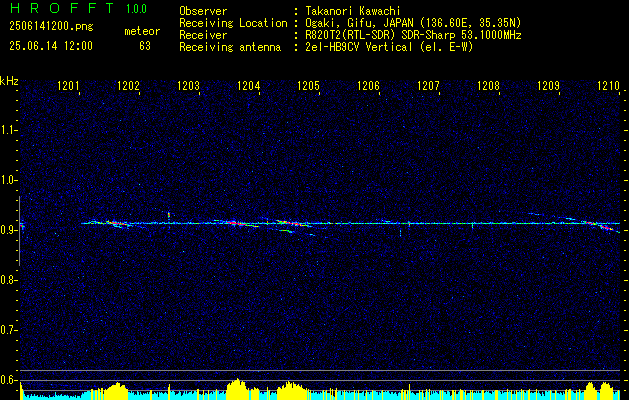Screen dimensions: 629x400
Task: Click the date 25.06.14 12:00
Action: [51, 46]
